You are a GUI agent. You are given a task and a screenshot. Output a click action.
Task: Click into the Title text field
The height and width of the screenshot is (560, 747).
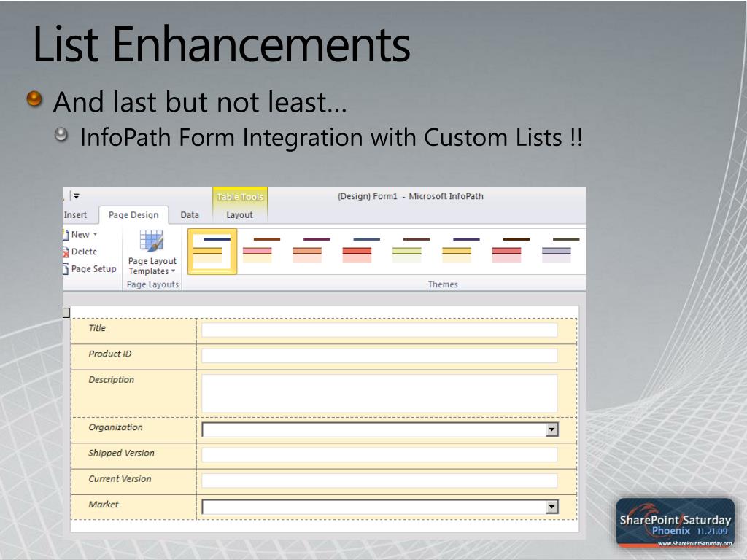coord(379,330)
